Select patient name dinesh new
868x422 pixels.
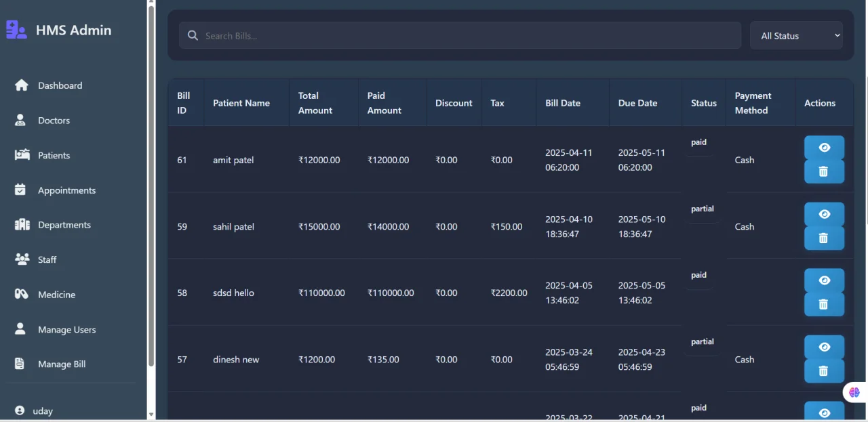click(236, 360)
